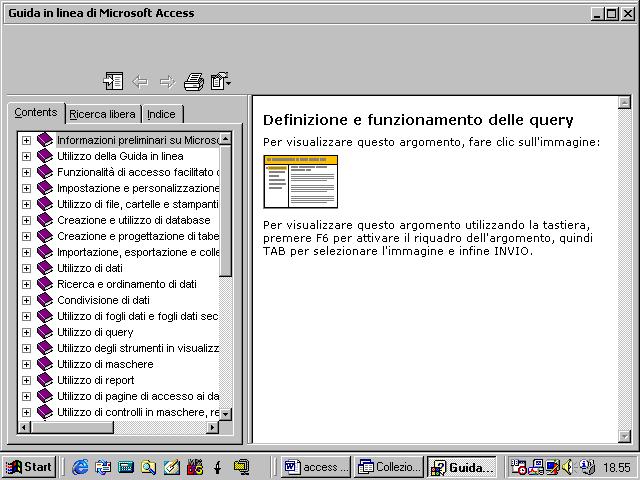Select 'Importazione, esportazione e colle' topic text
This screenshot has height=480, width=640.
(x=138, y=252)
